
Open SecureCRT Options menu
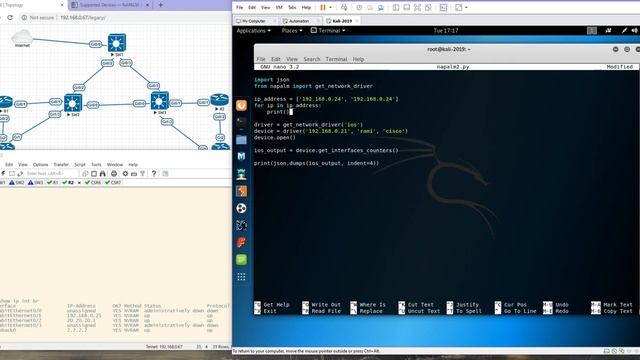(40, 164)
